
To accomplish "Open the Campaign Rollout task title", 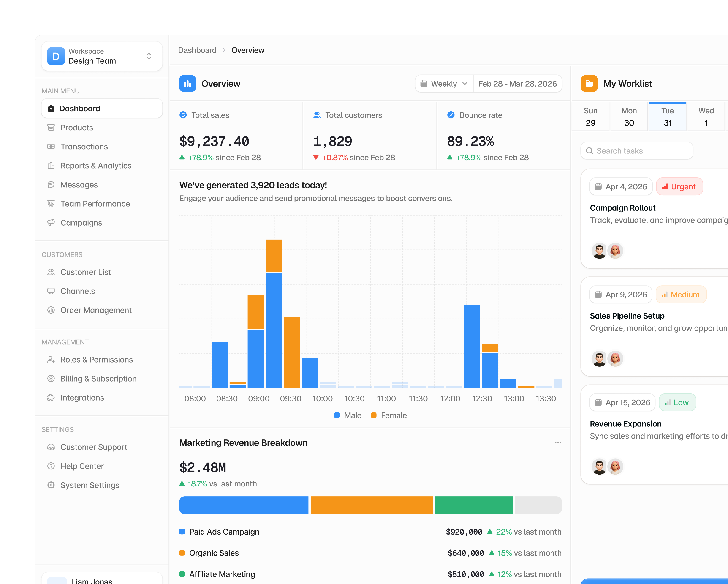I will click(623, 208).
